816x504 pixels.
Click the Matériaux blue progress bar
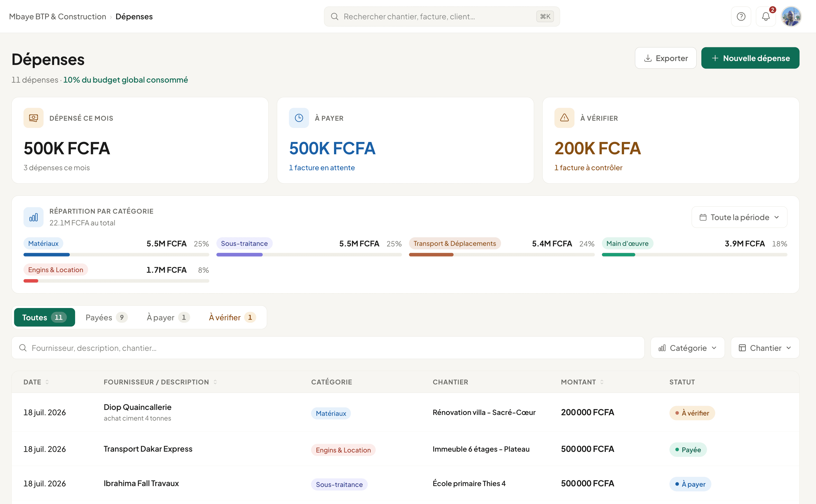click(47, 255)
